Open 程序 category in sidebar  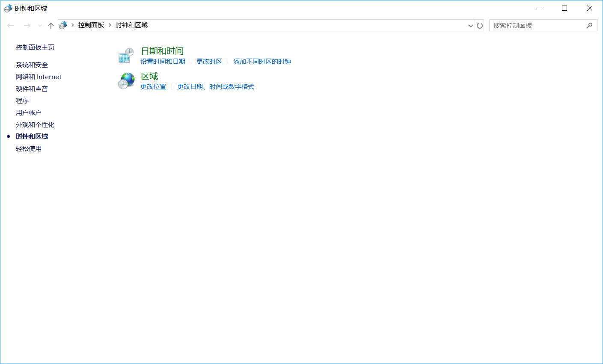pos(22,101)
